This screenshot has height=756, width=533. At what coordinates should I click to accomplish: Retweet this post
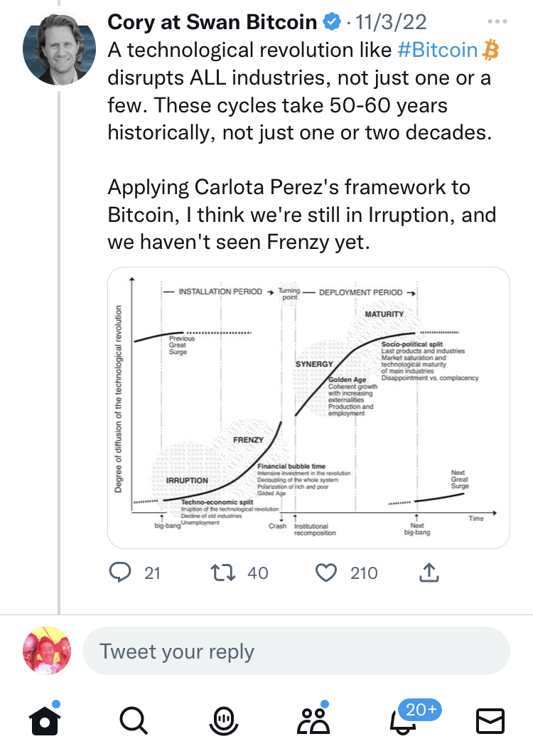(224, 573)
